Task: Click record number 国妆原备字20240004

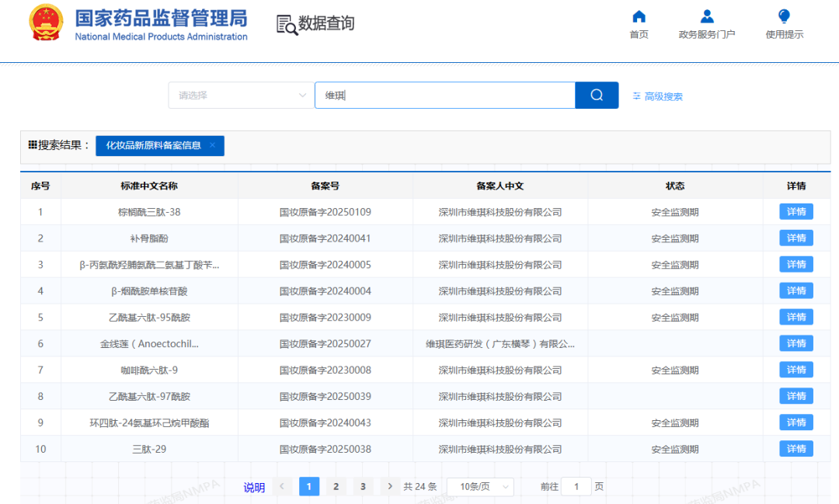Action: [325, 291]
